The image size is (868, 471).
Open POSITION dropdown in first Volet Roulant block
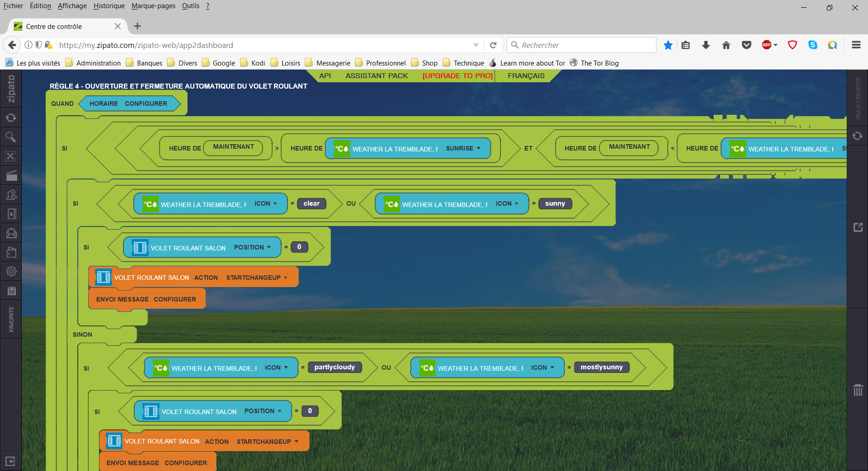pos(252,247)
